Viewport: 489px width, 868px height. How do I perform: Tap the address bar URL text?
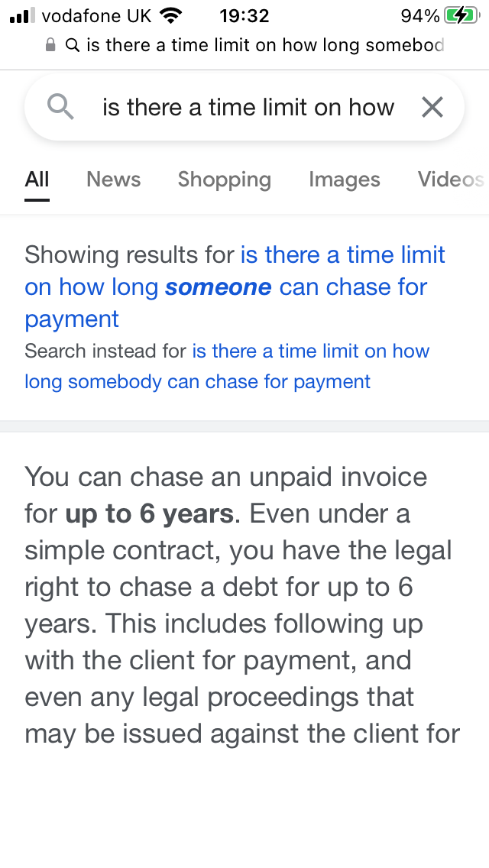coord(264,45)
